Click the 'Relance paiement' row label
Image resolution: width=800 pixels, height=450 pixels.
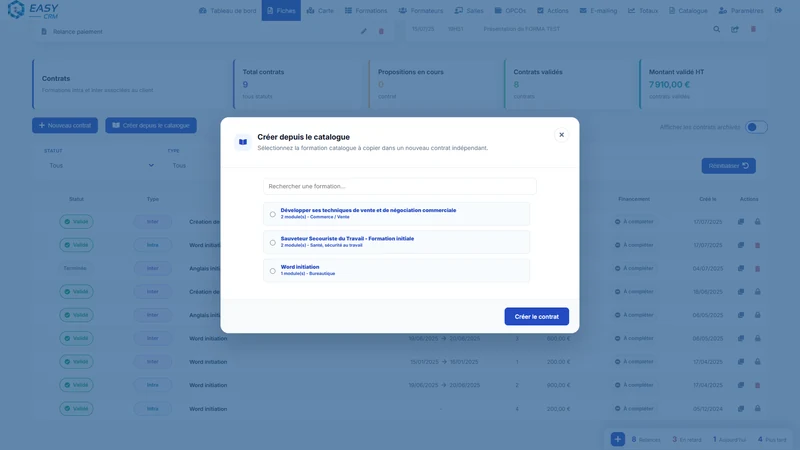click(x=78, y=32)
